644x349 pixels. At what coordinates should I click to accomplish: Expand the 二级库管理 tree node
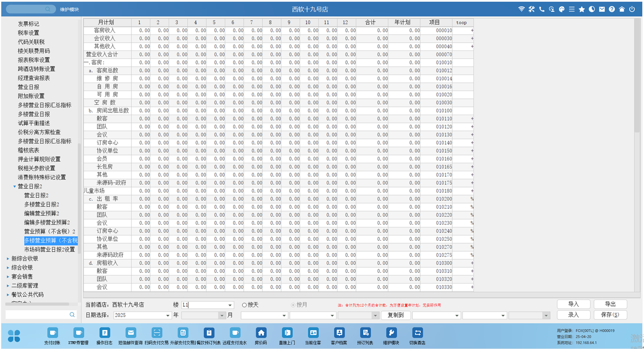pyautogui.click(x=8, y=286)
